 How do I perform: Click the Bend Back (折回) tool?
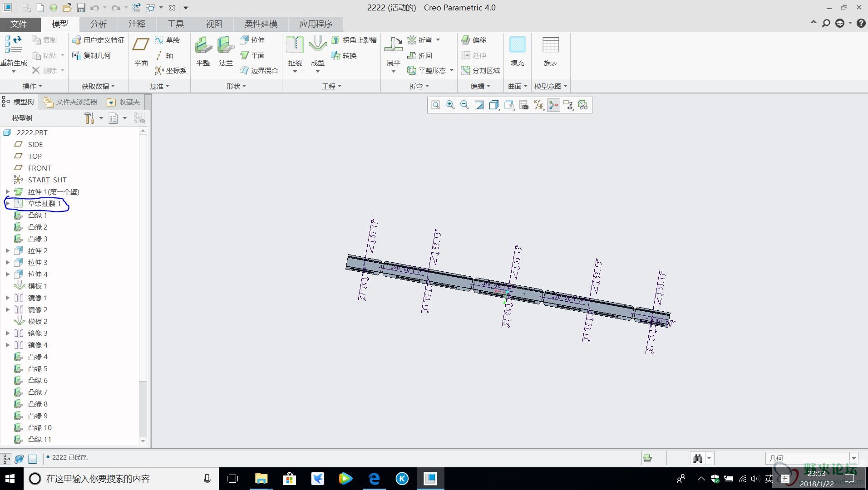click(420, 55)
